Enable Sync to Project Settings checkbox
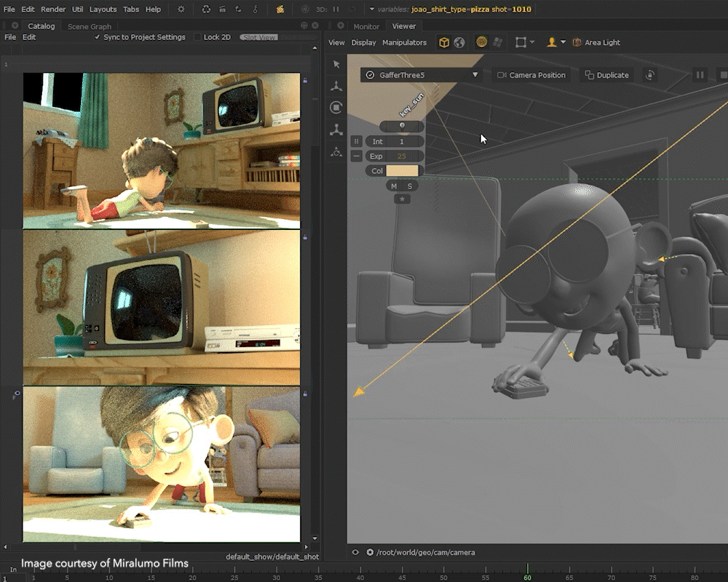728x582 pixels. 97,37
